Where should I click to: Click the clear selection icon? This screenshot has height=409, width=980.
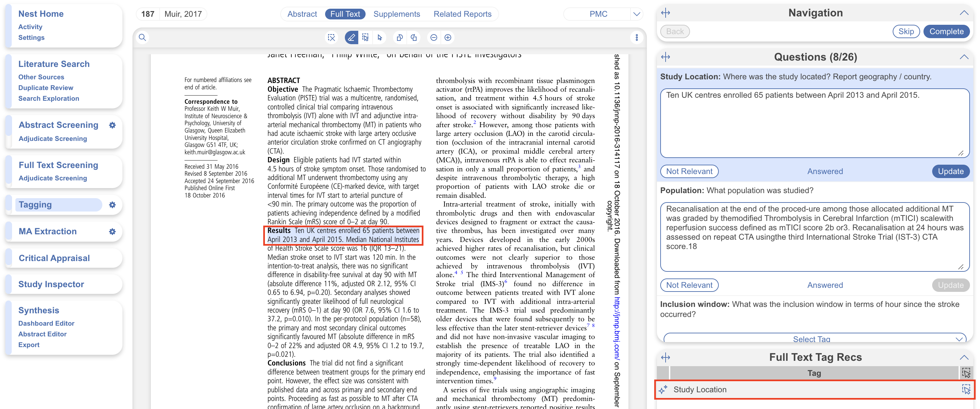(331, 37)
